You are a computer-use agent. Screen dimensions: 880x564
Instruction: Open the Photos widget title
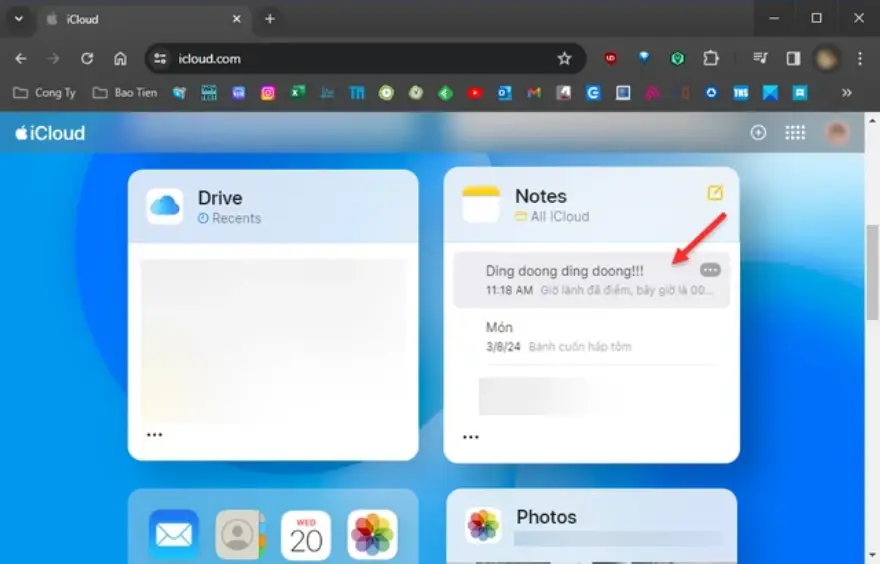coord(546,516)
